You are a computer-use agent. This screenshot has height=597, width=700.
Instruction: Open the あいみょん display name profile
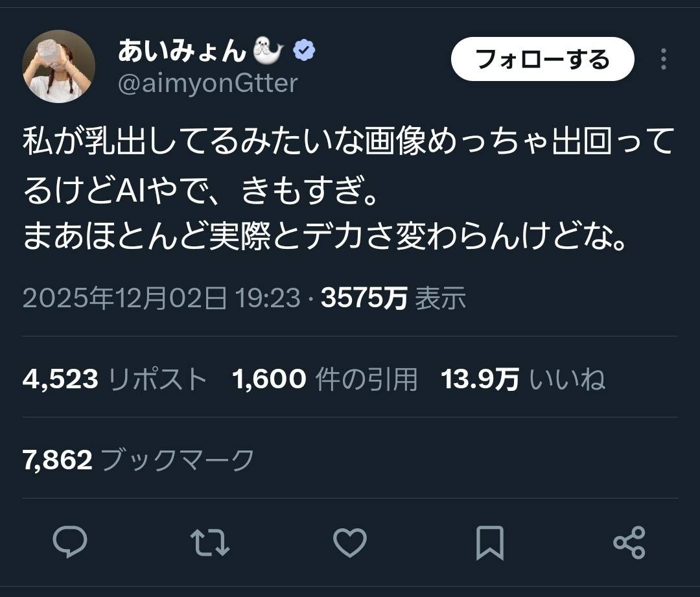(x=181, y=51)
